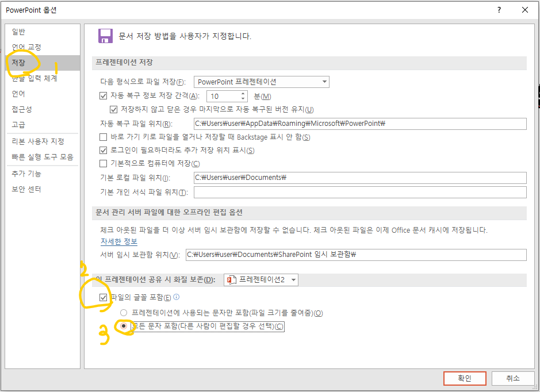Select the 저장 options category
Image resolution: width=540 pixels, height=392 pixels.
click(x=43, y=63)
